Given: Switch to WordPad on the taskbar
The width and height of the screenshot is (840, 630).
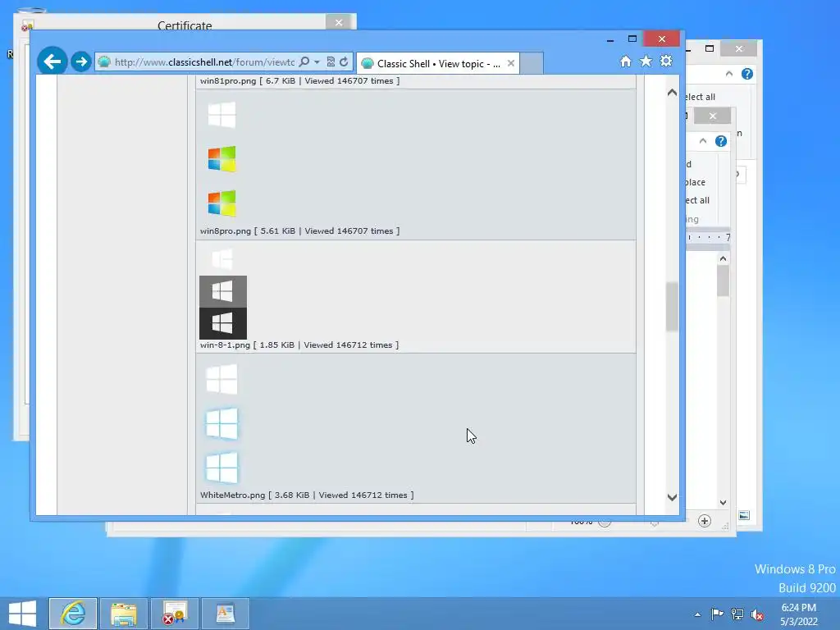Looking at the screenshot, I should [x=225, y=614].
